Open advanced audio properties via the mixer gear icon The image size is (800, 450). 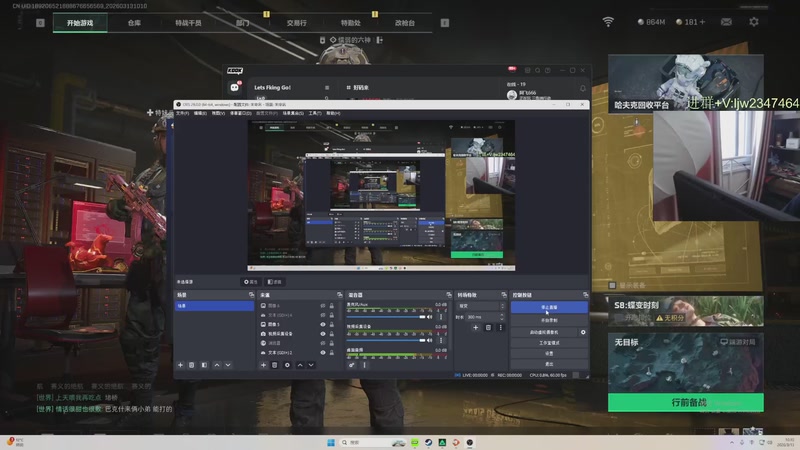[x=351, y=365]
